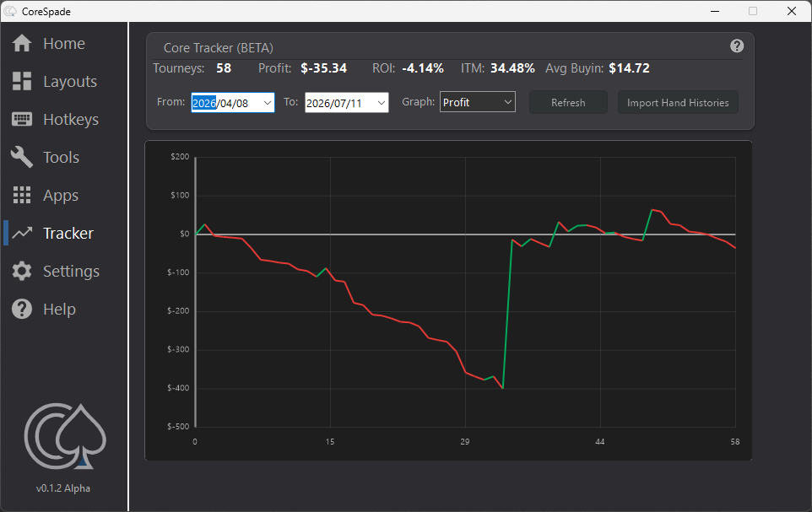Click the ITM value 34.48%
This screenshot has height=512, width=812.
click(x=512, y=68)
